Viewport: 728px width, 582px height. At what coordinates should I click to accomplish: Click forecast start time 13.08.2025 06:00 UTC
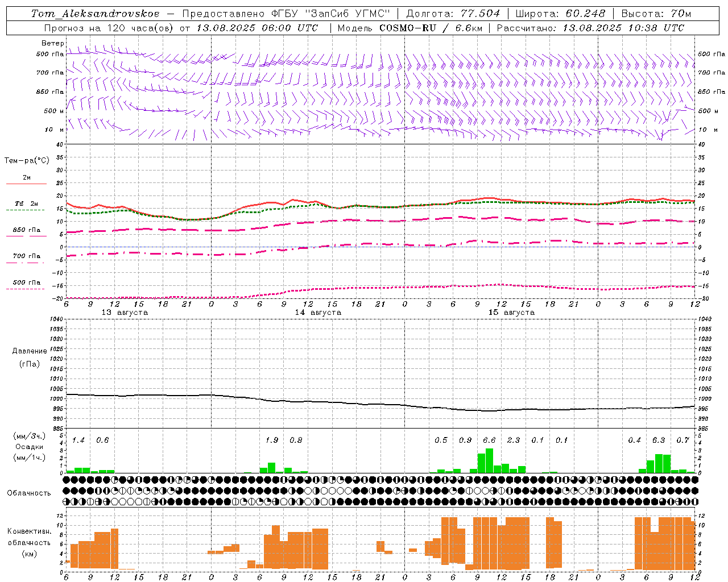[x=257, y=28]
